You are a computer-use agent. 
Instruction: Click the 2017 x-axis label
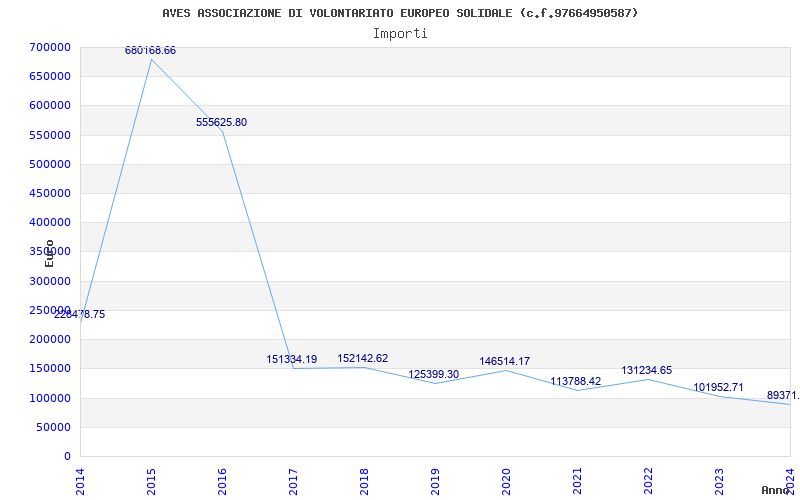point(293,481)
